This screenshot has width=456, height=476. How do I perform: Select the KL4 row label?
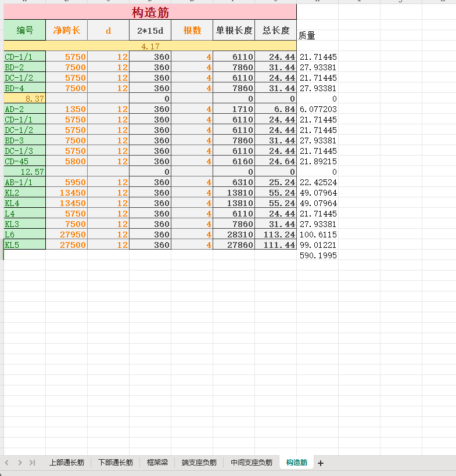24,203
